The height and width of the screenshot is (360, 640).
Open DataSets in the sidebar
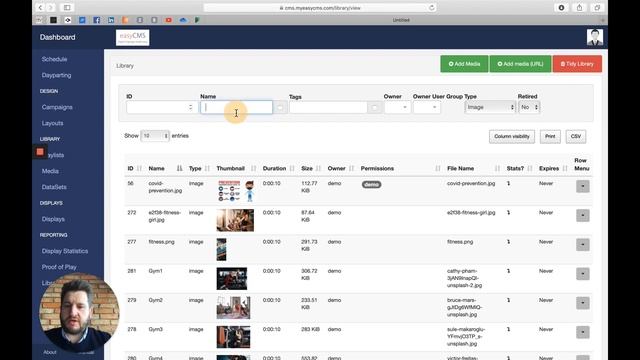tap(54, 187)
